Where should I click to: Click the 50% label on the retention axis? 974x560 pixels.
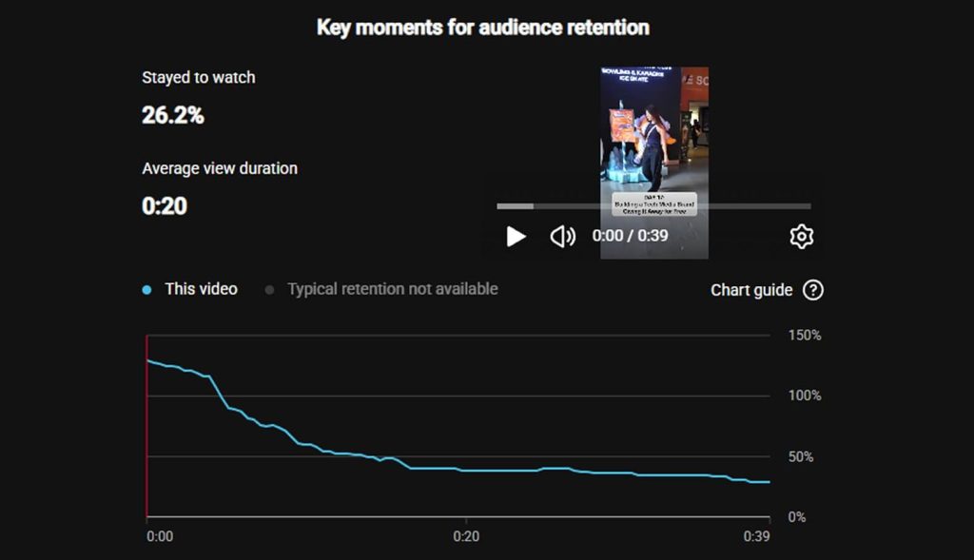[800, 457]
